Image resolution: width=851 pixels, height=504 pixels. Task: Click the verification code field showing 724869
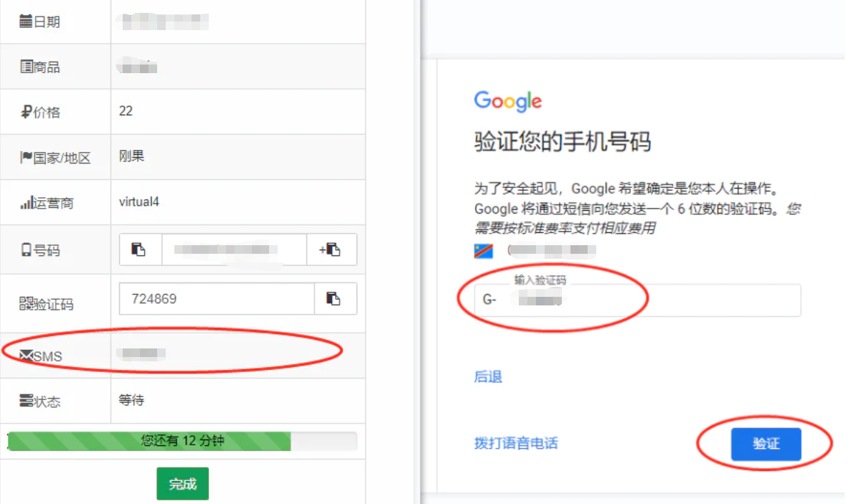click(217, 298)
